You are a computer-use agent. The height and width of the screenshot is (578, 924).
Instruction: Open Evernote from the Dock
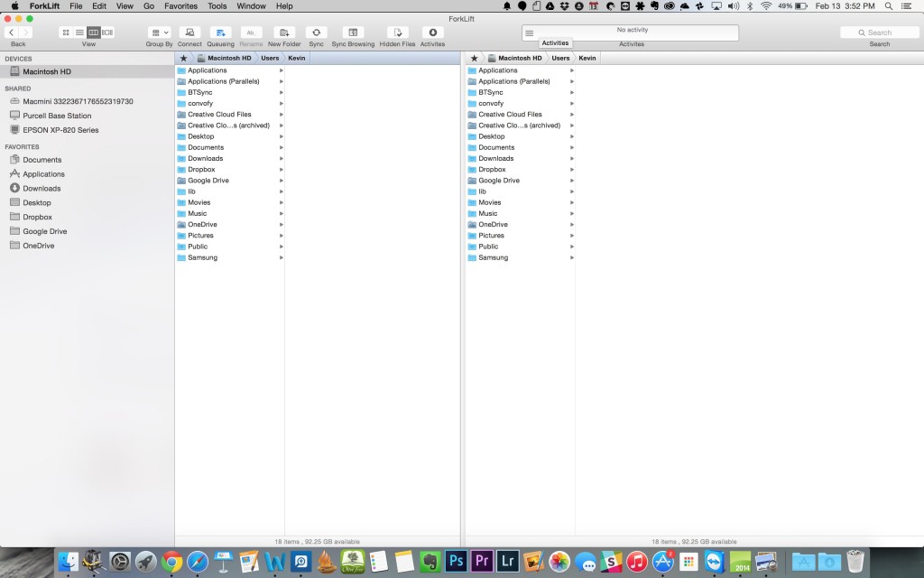[430, 561]
